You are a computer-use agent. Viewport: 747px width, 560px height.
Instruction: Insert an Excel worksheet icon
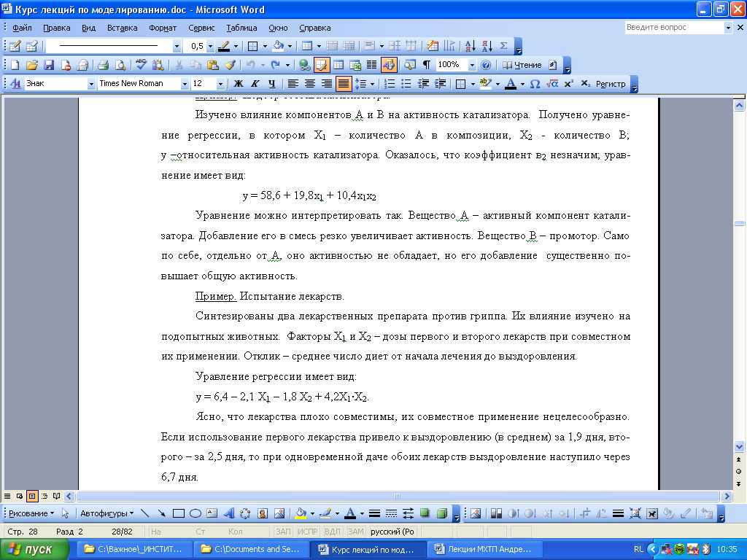coord(355,65)
